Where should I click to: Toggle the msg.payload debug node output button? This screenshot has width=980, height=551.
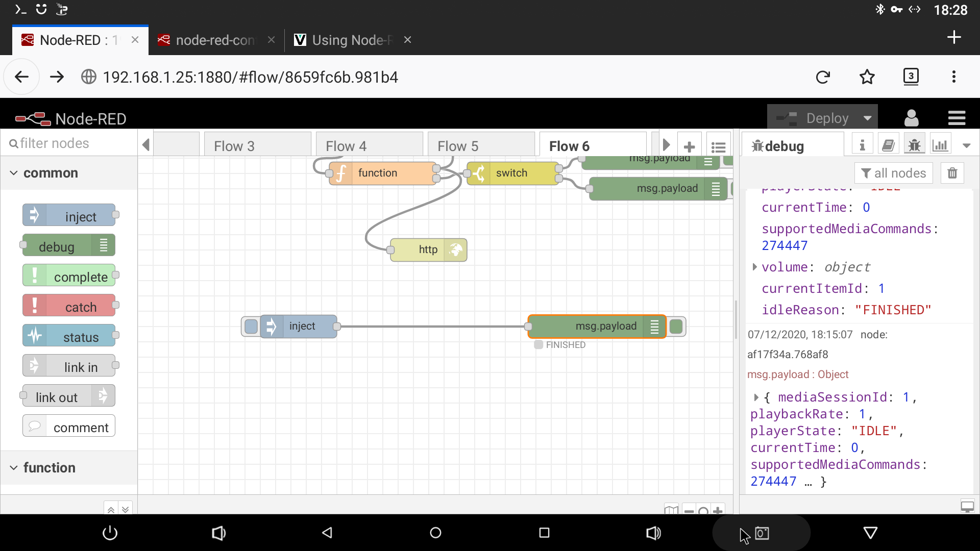tap(676, 326)
